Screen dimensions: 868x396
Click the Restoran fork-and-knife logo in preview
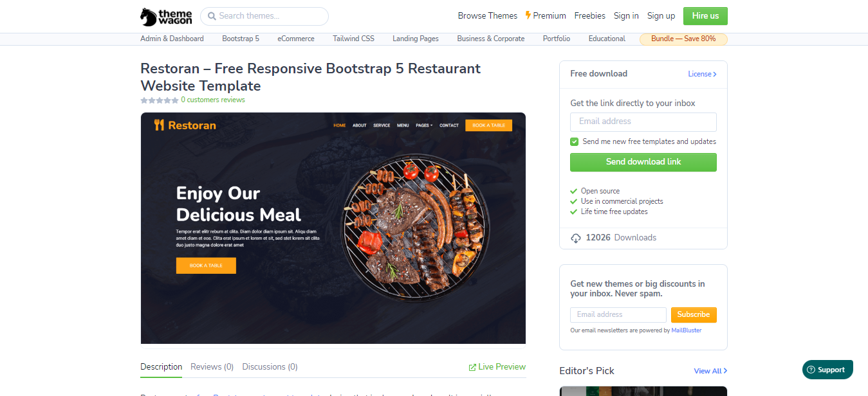click(x=160, y=125)
